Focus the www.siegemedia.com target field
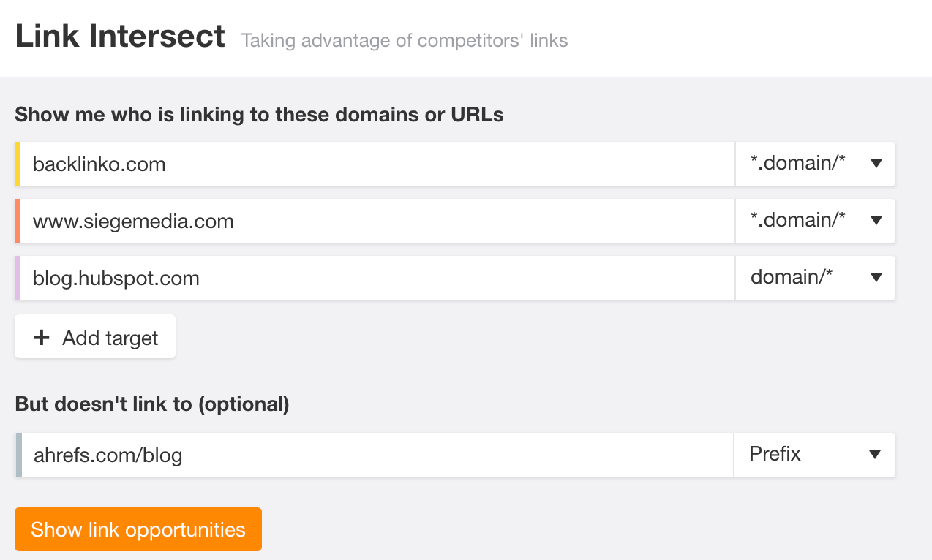Screen dimensions: 932x560 [377, 221]
